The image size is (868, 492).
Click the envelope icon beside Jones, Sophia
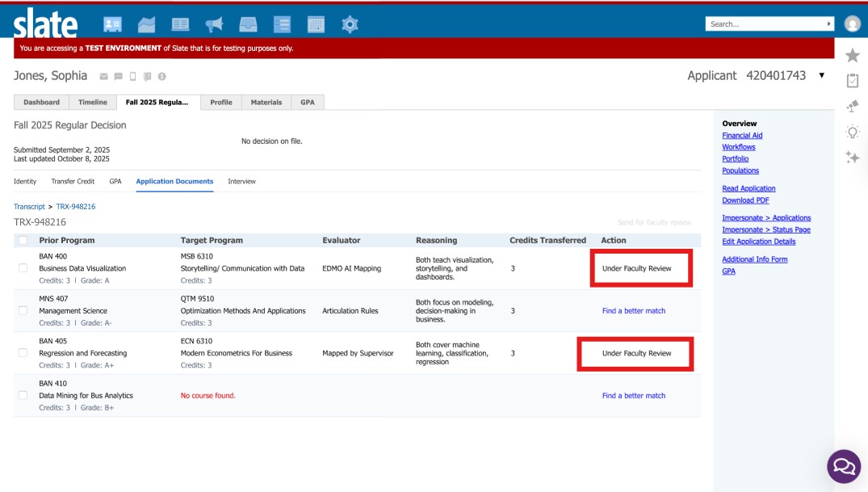tap(103, 77)
